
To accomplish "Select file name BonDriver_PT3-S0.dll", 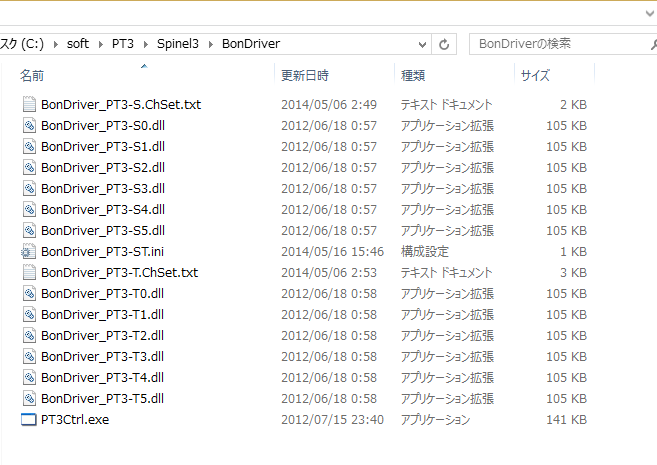I will click(x=103, y=125).
